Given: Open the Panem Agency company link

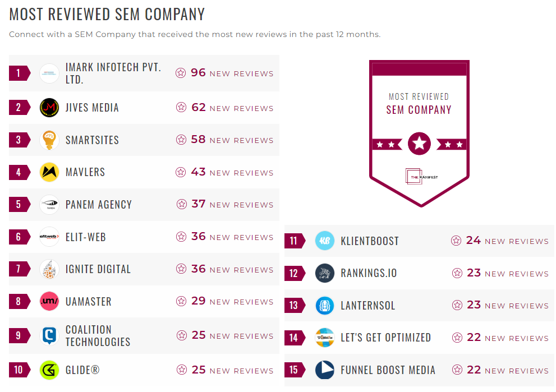Looking at the screenshot, I should point(98,205).
